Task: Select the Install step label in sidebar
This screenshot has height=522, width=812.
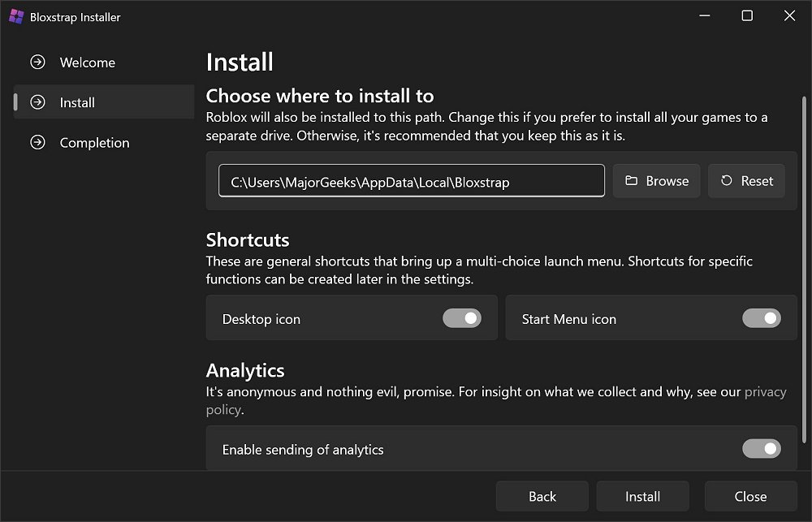Action: coord(77,102)
